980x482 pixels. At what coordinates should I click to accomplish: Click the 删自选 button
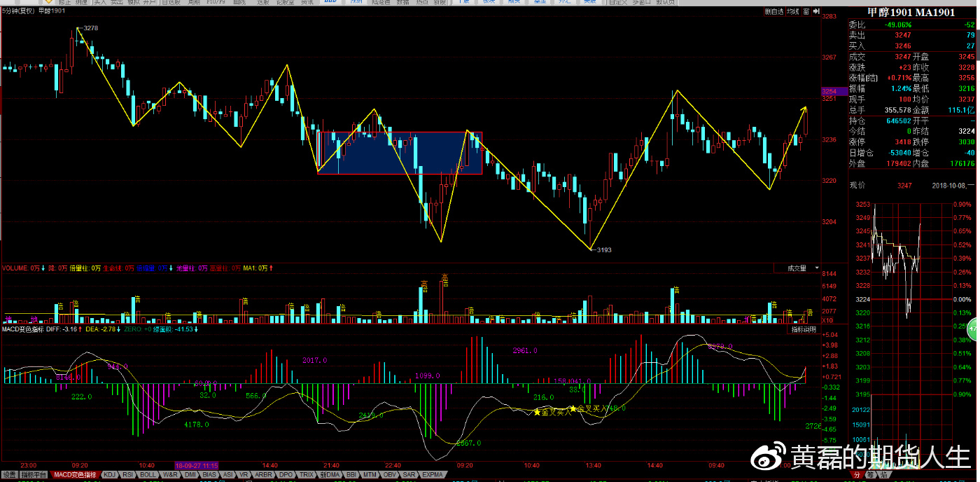pos(773,12)
